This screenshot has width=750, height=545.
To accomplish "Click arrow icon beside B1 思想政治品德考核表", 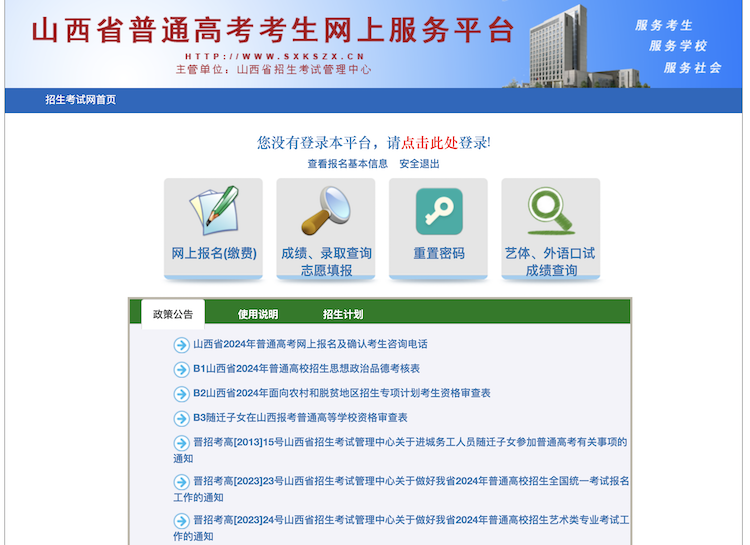I will (x=181, y=369).
